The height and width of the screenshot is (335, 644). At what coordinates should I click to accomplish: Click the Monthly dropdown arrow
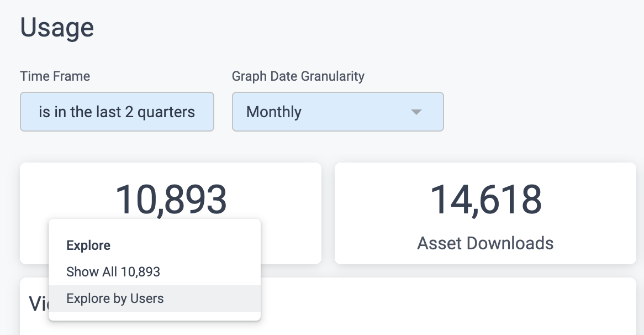(417, 112)
